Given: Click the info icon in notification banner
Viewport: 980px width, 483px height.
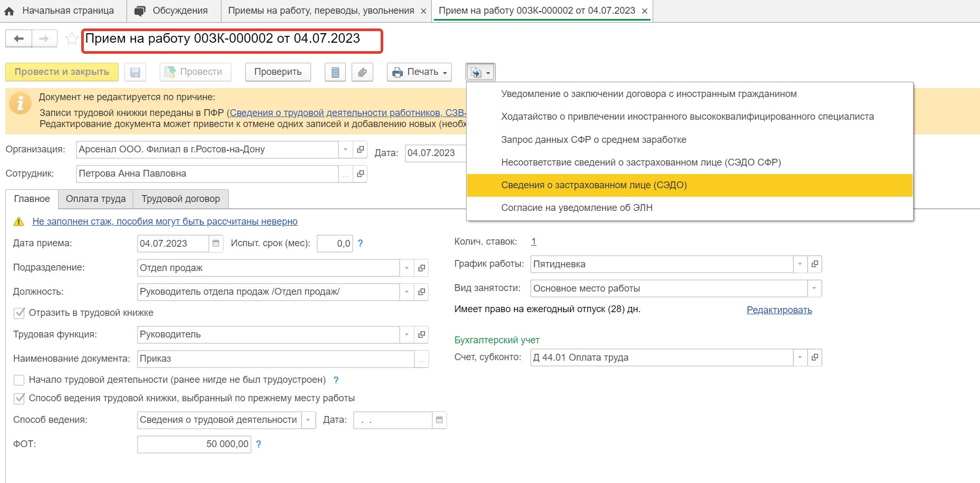Looking at the screenshot, I should coord(20,103).
